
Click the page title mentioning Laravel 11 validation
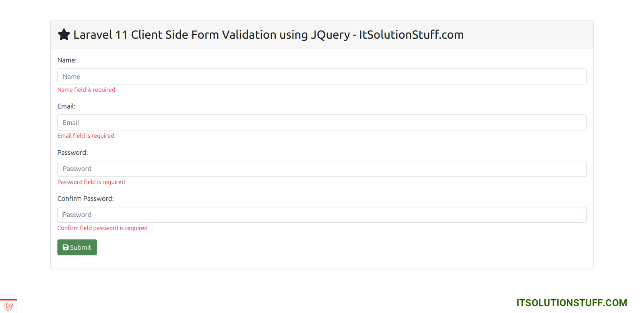[268, 35]
